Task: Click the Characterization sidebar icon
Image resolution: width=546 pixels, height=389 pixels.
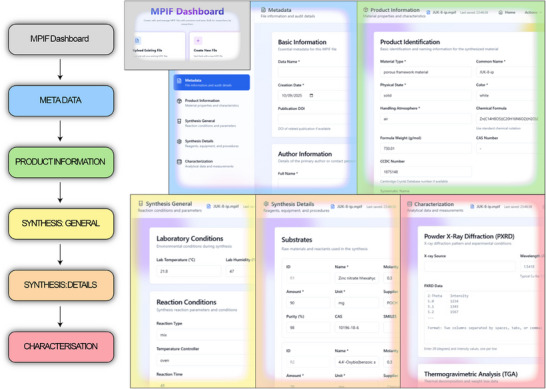Action: 179,162
